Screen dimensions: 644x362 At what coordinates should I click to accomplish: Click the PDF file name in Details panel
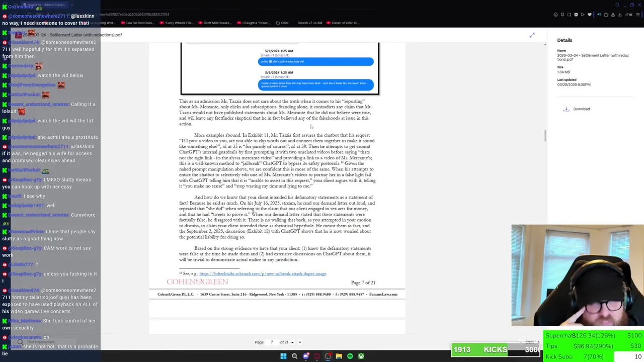pyautogui.click(x=593, y=57)
